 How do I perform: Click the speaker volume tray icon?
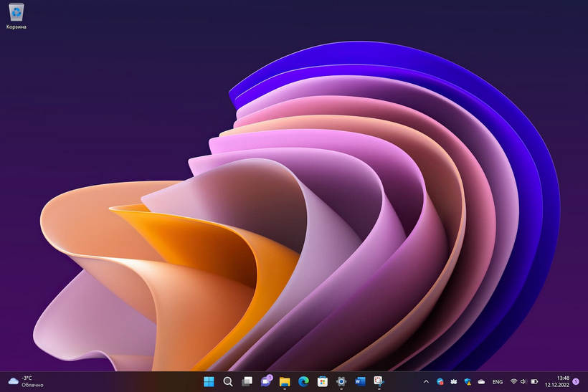pyautogui.click(x=524, y=381)
